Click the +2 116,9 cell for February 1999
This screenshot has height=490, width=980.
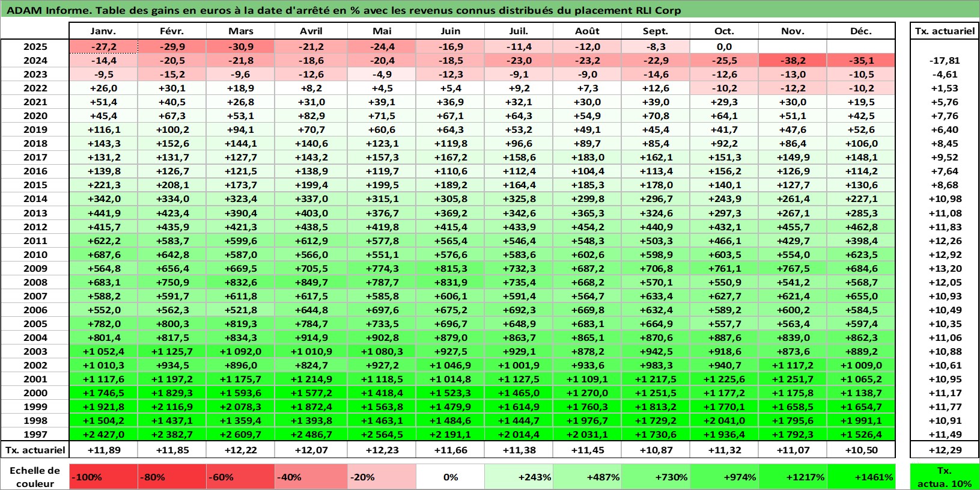click(x=172, y=406)
